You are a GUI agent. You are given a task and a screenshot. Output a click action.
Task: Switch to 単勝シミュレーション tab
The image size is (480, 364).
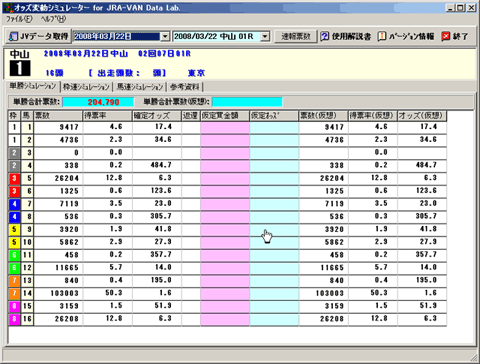click(x=33, y=86)
